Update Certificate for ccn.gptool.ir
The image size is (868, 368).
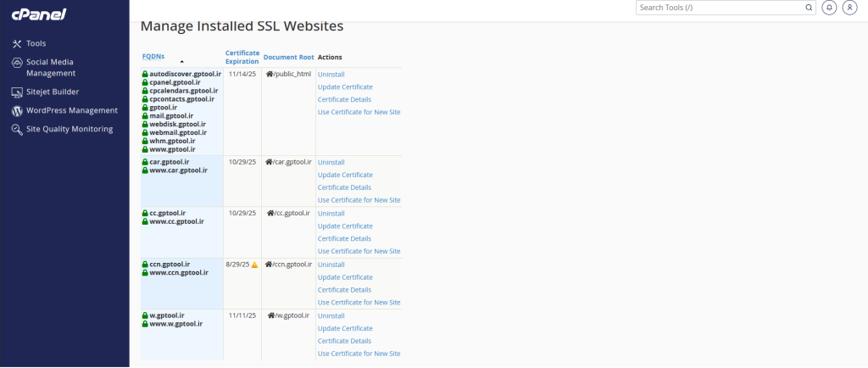[x=345, y=277]
